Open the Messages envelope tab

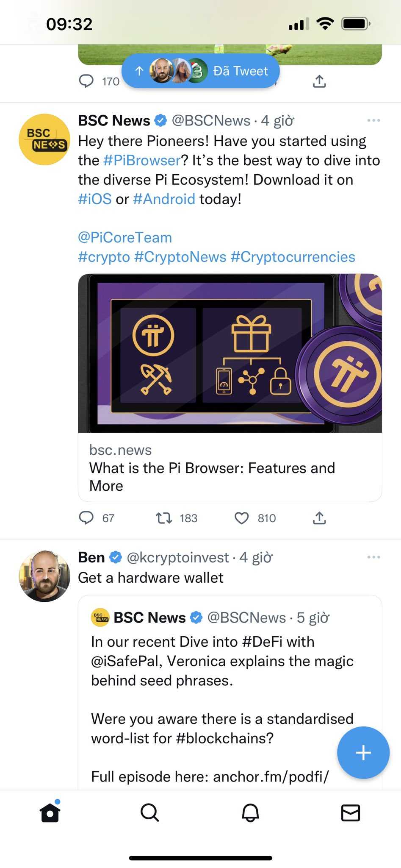point(350,812)
